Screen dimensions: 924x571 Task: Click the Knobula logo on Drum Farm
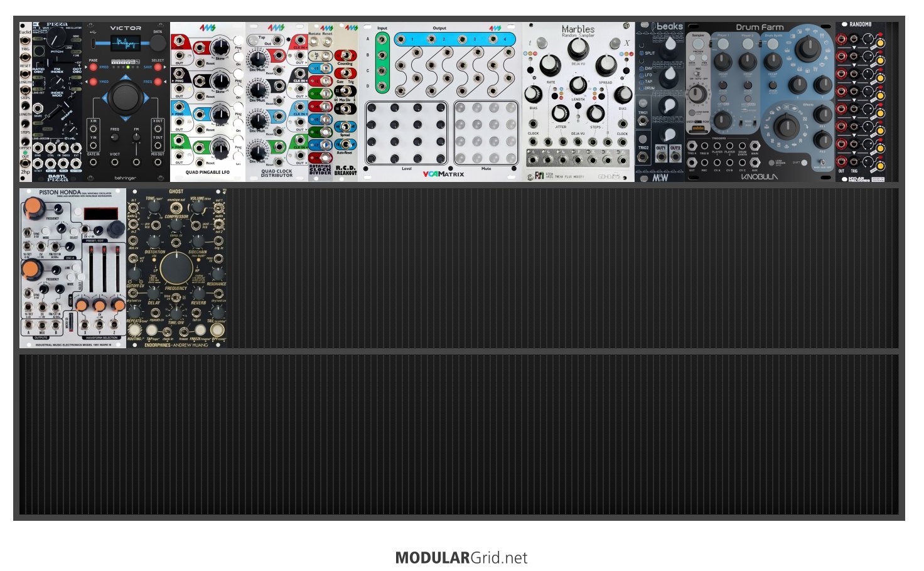[759, 176]
